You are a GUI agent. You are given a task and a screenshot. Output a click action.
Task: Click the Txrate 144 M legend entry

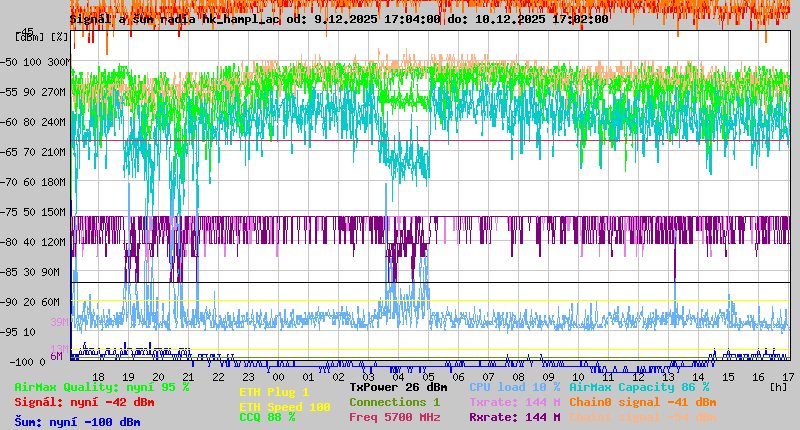tap(514, 402)
